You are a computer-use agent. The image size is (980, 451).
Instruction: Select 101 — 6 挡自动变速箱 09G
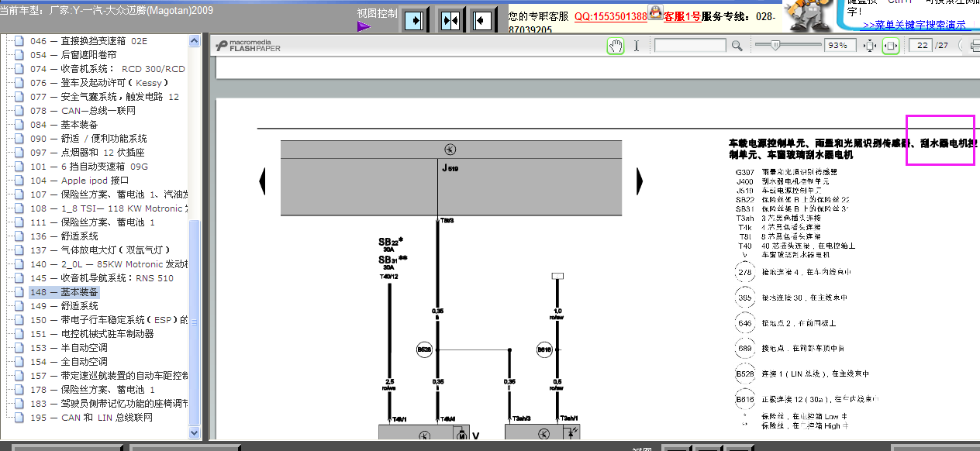click(x=89, y=167)
